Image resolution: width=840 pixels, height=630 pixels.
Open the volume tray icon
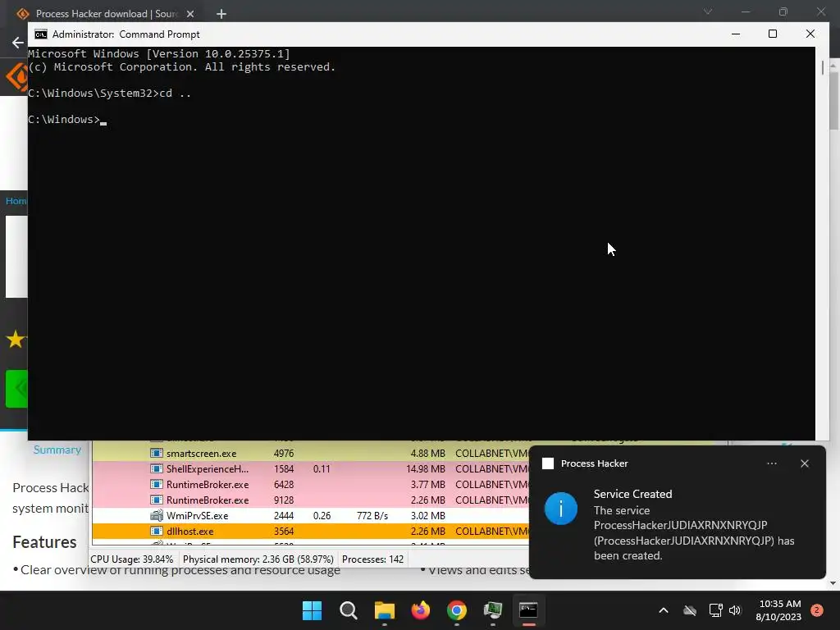point(735,610)
